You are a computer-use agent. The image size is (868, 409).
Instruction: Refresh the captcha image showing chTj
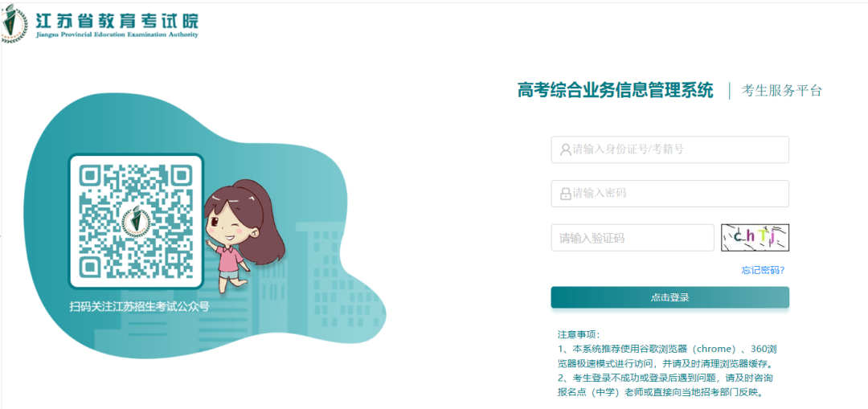(x=755, y=237)
